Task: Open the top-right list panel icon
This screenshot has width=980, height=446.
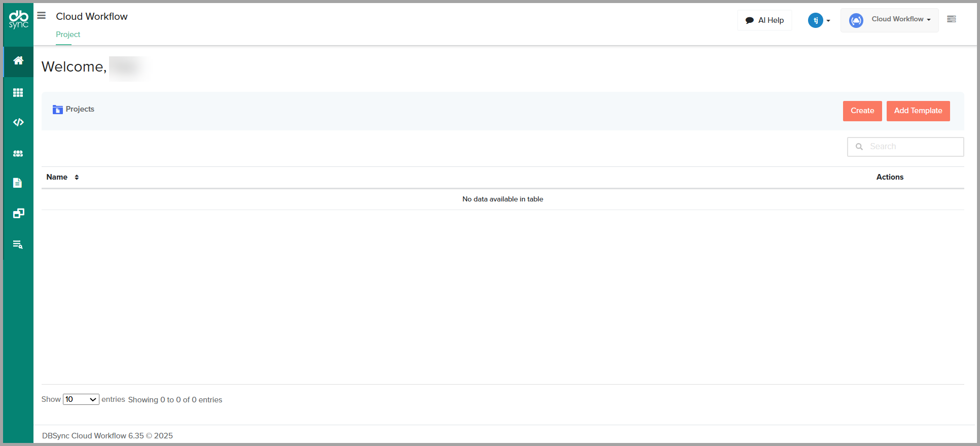Action: [x=952, y=19]
